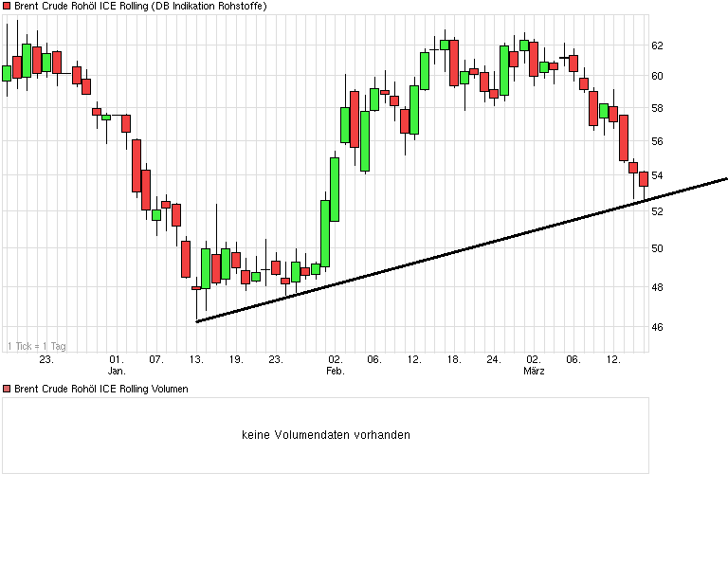This screenshot has height=582, width=728.
Task: Click the price axis label 60
Action: (657, 76)
